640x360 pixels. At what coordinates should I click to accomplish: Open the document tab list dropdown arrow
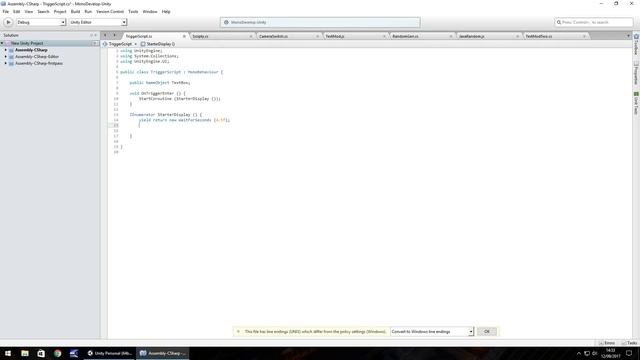(628, 36)
